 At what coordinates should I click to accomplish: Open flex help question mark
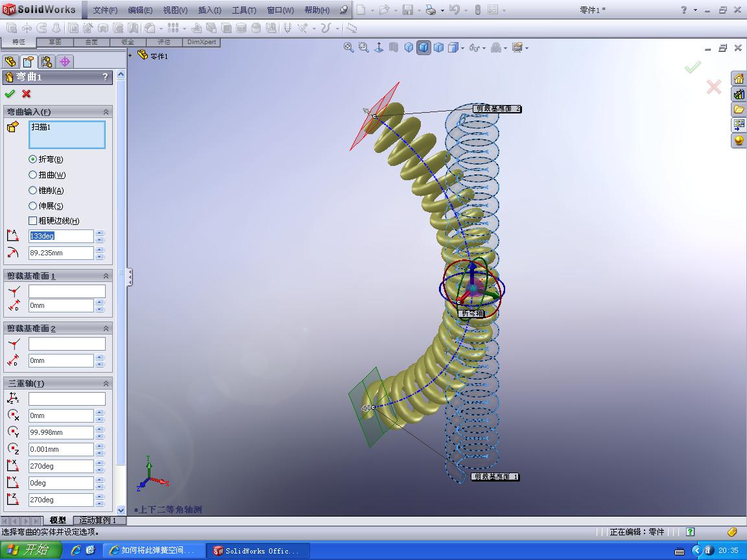pyautogui.click(x=105, y=76)
